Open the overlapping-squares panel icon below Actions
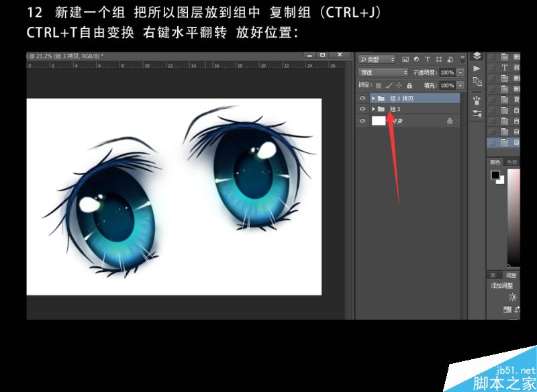 (477, 81)
